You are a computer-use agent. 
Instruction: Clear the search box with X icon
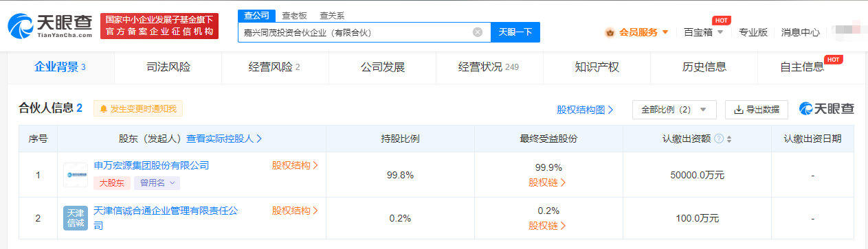[x=478, y=32]
